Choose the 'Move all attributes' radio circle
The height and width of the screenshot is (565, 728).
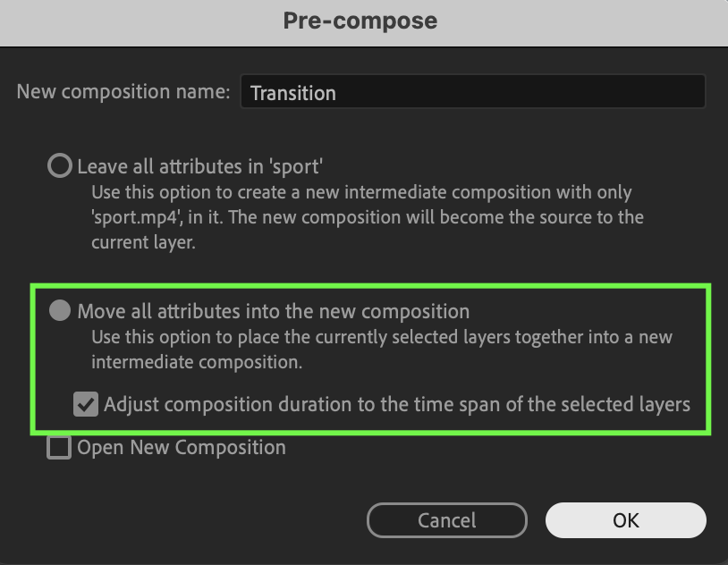(x=60, y=310)
